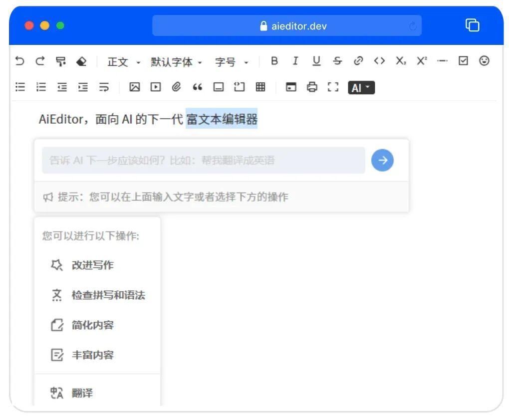Toggle bold formatting
Image resolution: width=509 pixels, height=420 pixels.
click(274, 60)
